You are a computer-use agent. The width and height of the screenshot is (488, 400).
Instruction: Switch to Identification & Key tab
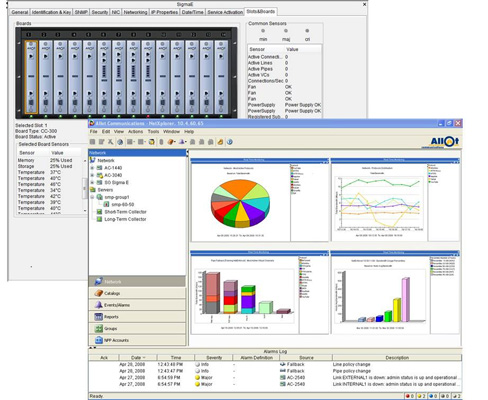(51, 12)
